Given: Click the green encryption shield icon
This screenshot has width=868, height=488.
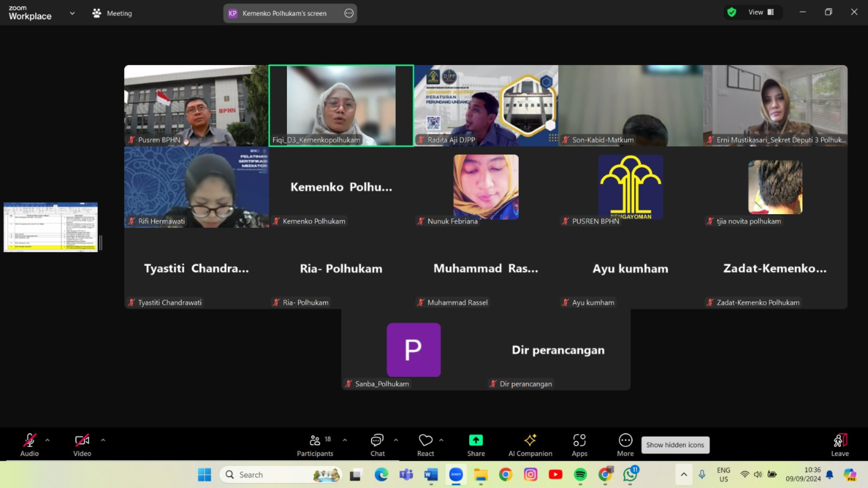Looking at the screenshot, I should [731, 12].
